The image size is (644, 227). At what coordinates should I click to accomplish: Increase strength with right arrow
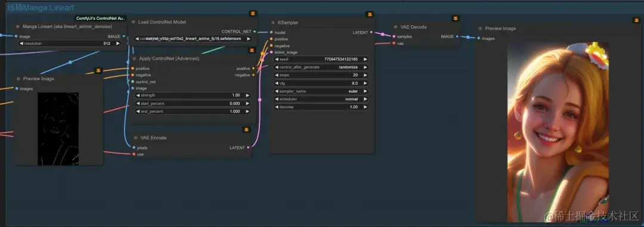click(x=247, y=96)
